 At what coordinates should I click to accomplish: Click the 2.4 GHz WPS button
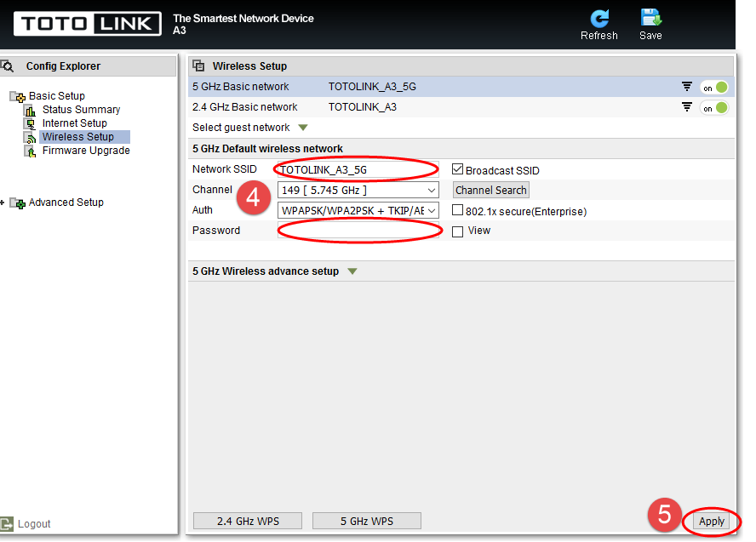pyautogui.click(x=248, y=522)
